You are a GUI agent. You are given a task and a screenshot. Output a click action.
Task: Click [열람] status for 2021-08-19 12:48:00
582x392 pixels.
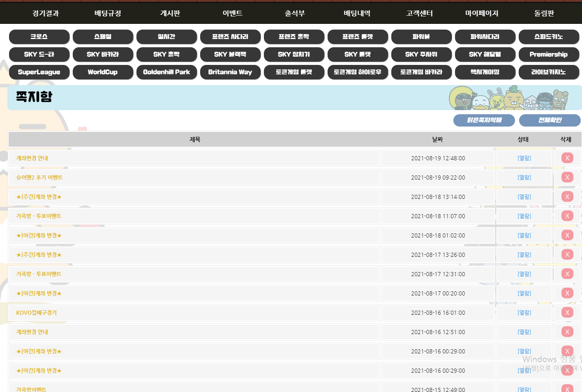(x=524, y=158)
